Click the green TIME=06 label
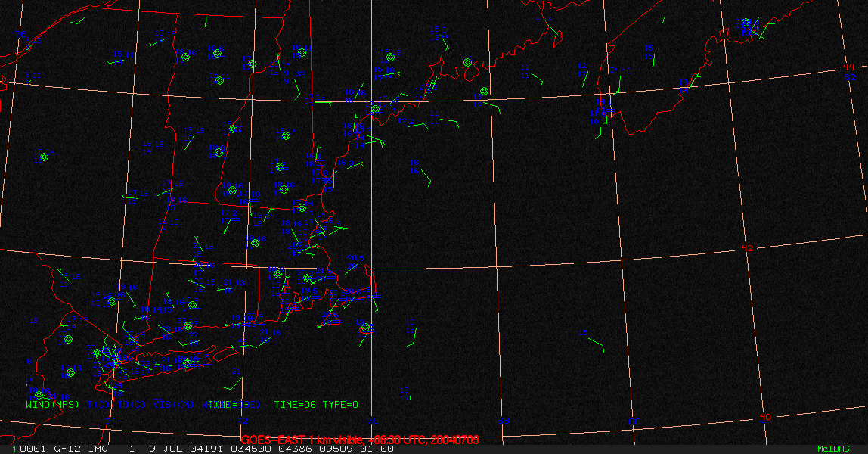The height and width of the screenshot is (454, 868). point(295,405)
